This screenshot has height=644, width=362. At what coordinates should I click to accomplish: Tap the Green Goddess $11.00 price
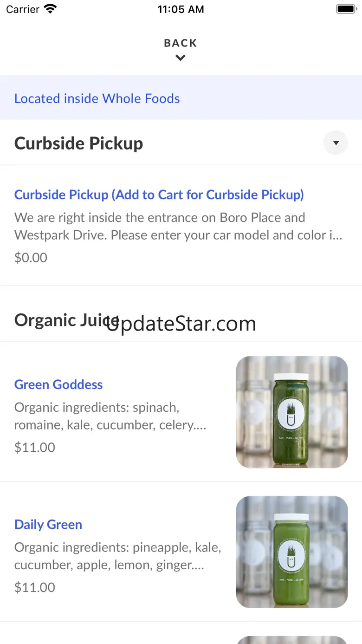tap(35, 448)
